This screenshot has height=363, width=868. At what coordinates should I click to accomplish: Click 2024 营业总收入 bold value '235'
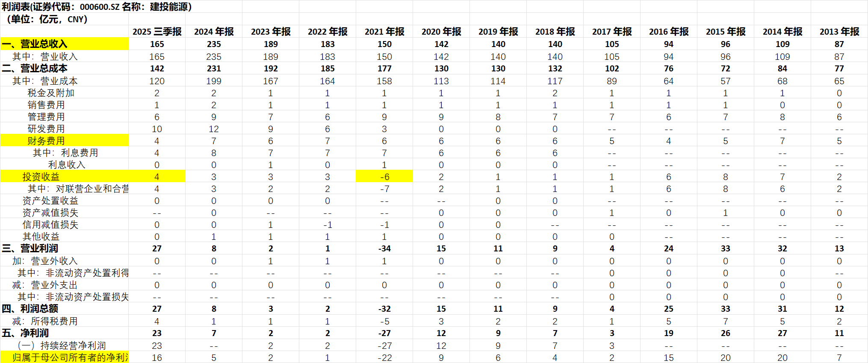(x=214, y=44)
